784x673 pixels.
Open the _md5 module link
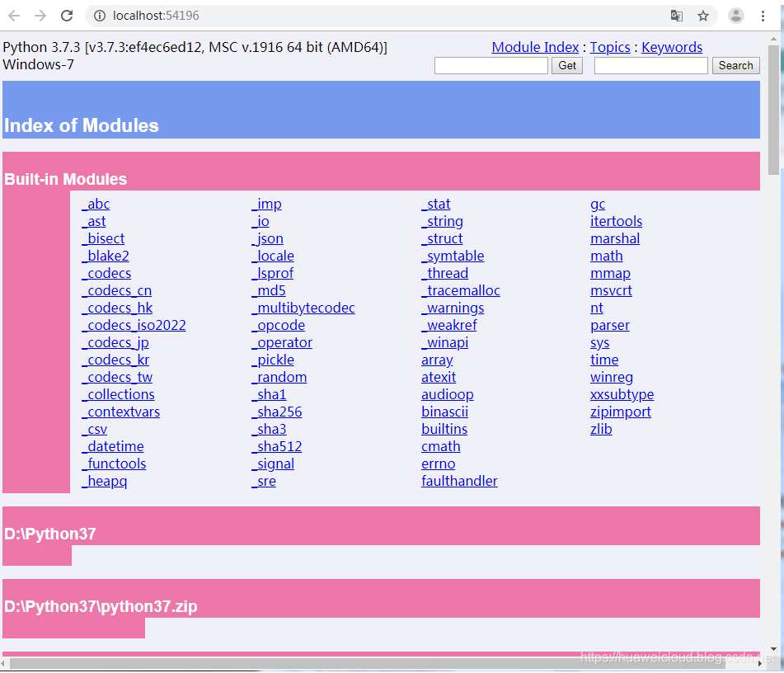pyautogui.click(x=269, y=290)
